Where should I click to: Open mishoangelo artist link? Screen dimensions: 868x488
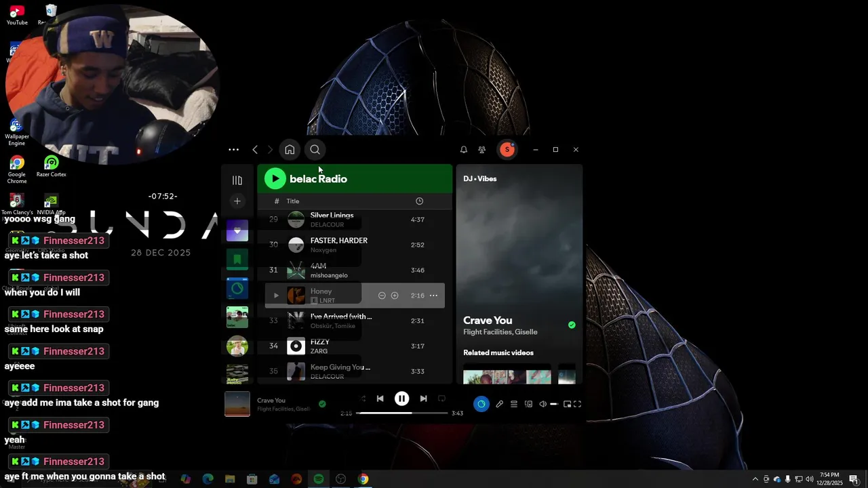(x=329, y=275)
